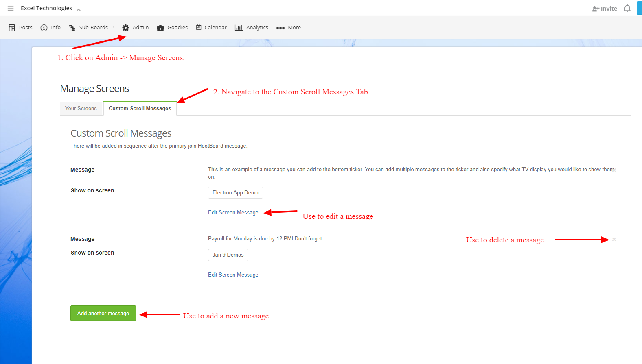This screenshot has height=364, width=642.
Task: Delete the example ticker message with X
Action: click(x=614, y=170)
